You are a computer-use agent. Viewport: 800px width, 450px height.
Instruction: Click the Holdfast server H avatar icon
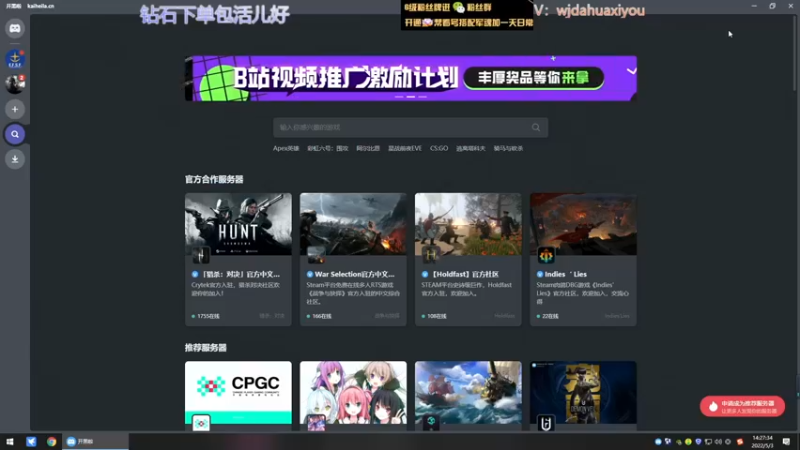click(431, 255)
